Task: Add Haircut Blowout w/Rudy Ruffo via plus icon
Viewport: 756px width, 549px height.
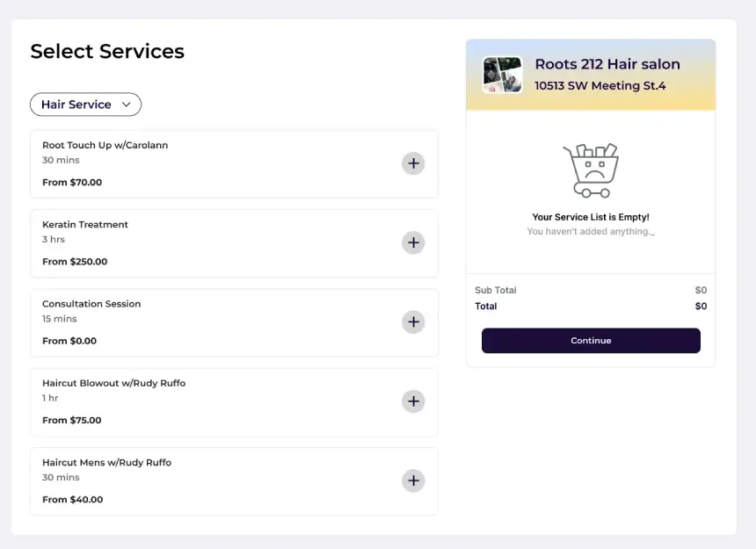Action: pyautogui.click(x=413, y=401)
